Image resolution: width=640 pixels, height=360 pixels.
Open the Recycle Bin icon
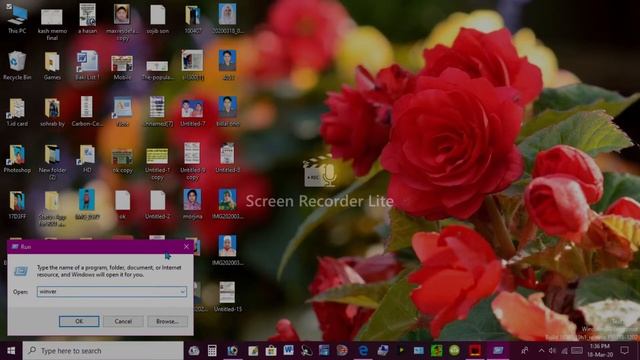(x=17, y=65)
